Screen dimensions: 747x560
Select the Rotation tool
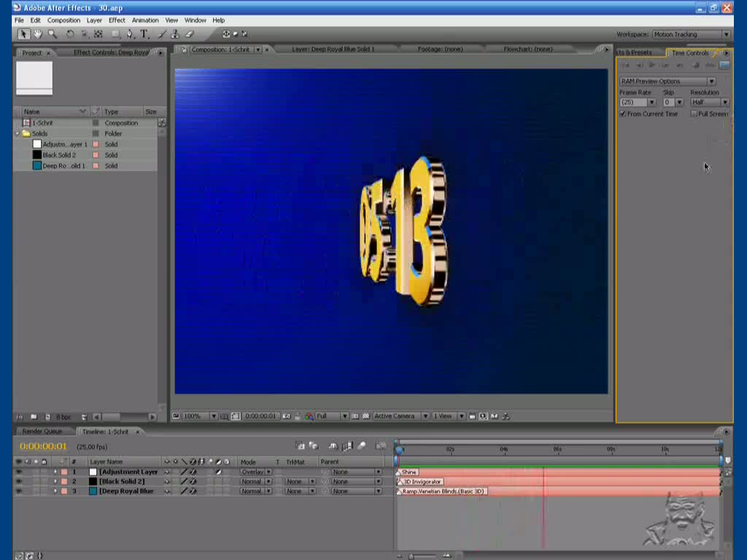tap(70, 34)
